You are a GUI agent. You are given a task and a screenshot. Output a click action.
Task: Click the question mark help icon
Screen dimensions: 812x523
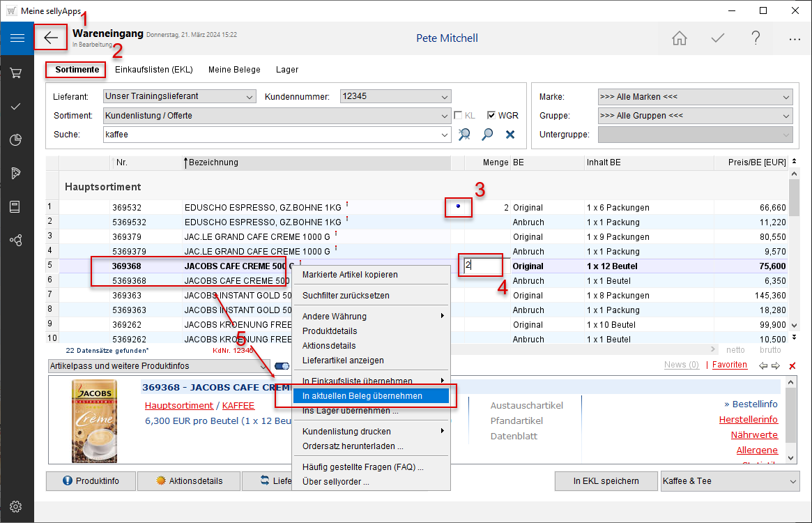tap(756, 38)
